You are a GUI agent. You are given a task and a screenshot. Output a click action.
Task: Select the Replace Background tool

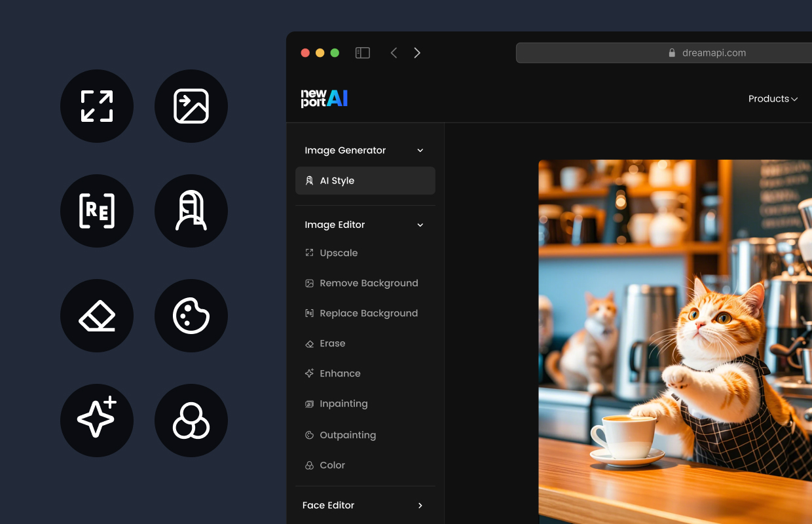369,313
